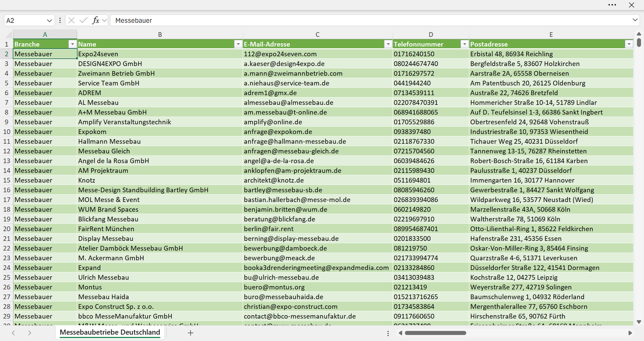Open the Name column filter dropdown
This screenshot has height=341, width=644.
238,44
